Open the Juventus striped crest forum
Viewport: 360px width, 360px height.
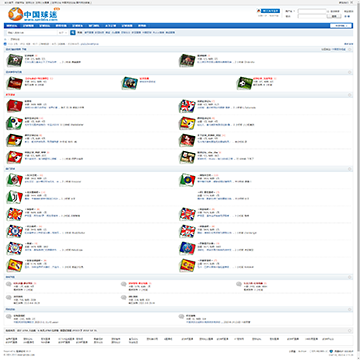coord(15,197)
